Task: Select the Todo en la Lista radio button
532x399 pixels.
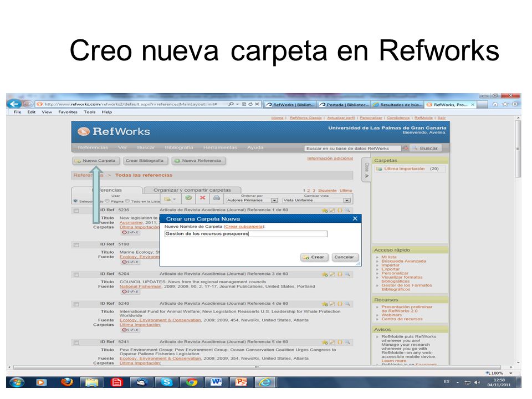Action: (x=127, y=201)
